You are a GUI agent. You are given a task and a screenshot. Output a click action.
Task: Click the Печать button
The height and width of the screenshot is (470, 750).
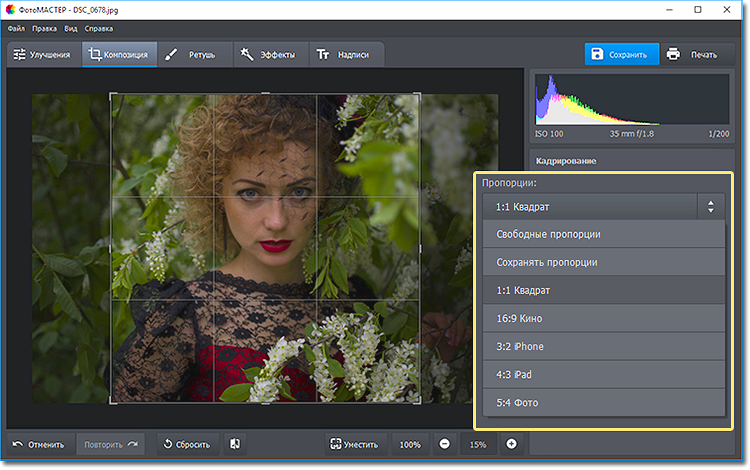tap(696, 54)
